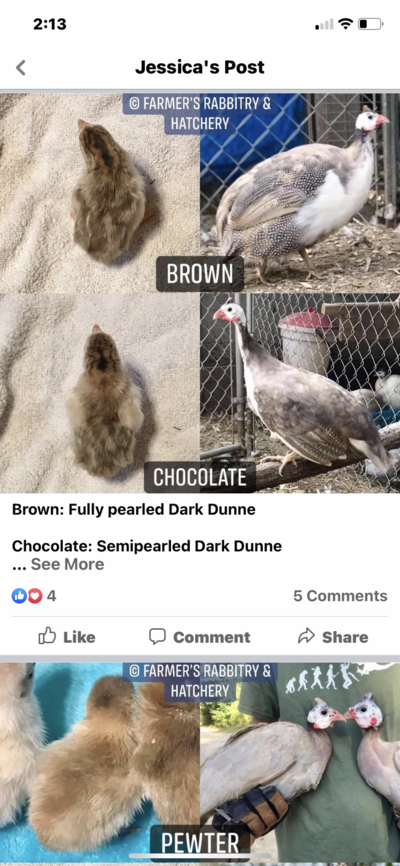Open the Brown keet chick photo
400x866 pixels.
tap(99, 192)
